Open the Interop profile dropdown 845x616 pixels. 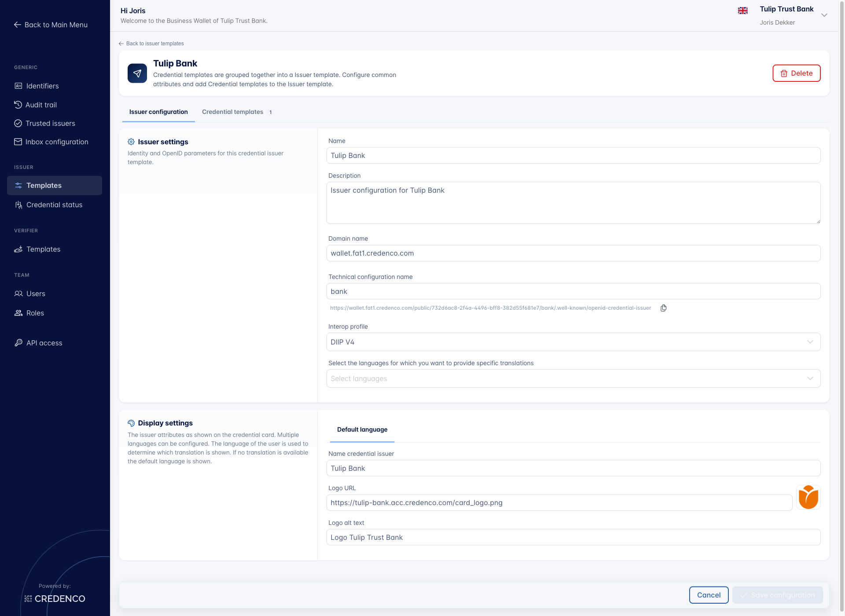pyautogui.click(x=573, y=342)
